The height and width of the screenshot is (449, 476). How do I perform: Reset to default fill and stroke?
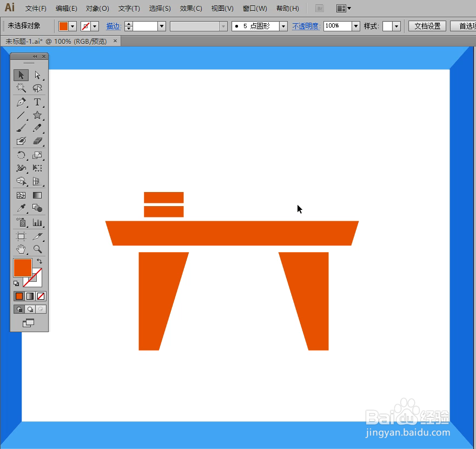click(x=16, y=283)
